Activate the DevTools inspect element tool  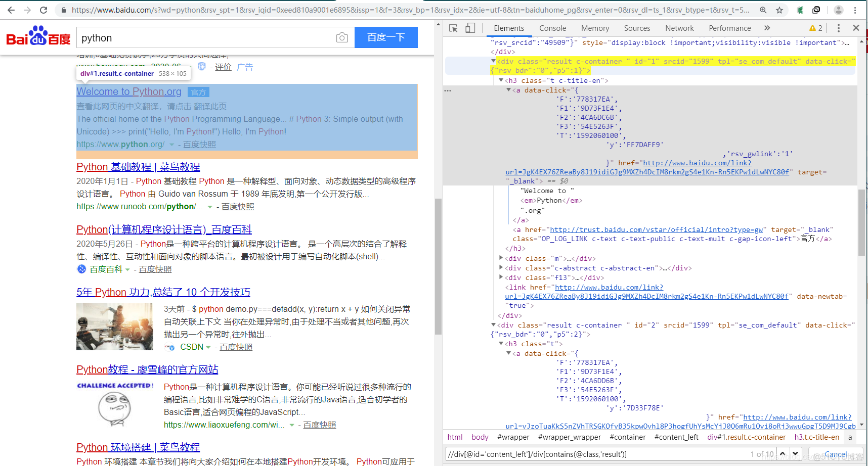point(453,28)
